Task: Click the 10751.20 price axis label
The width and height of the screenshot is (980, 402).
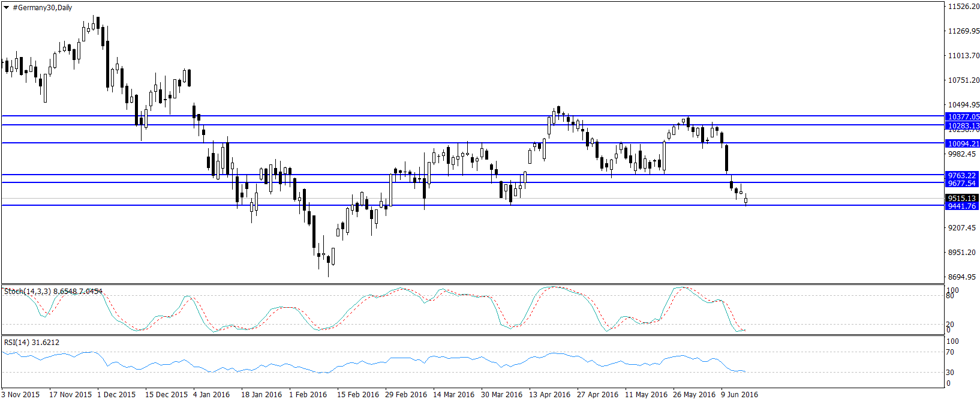Action: [964, 80]
